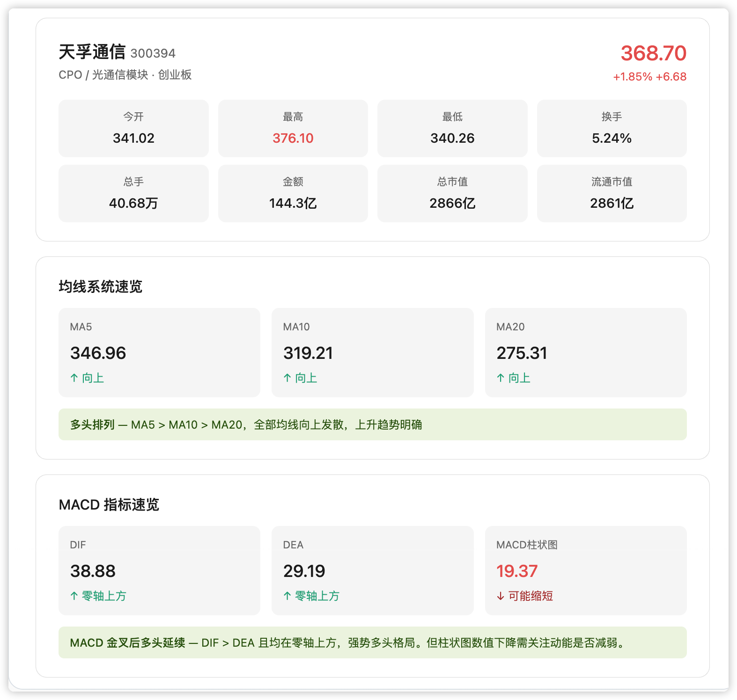Click the 天孚通信 stock name heading

92,52
